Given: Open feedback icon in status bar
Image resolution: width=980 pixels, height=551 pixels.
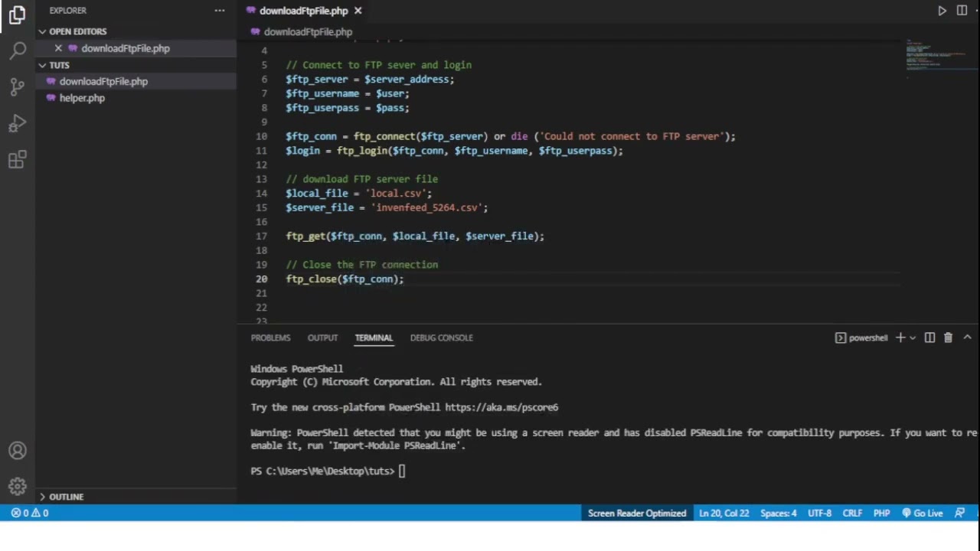Looking at the screenshot, I should [959, 513].
